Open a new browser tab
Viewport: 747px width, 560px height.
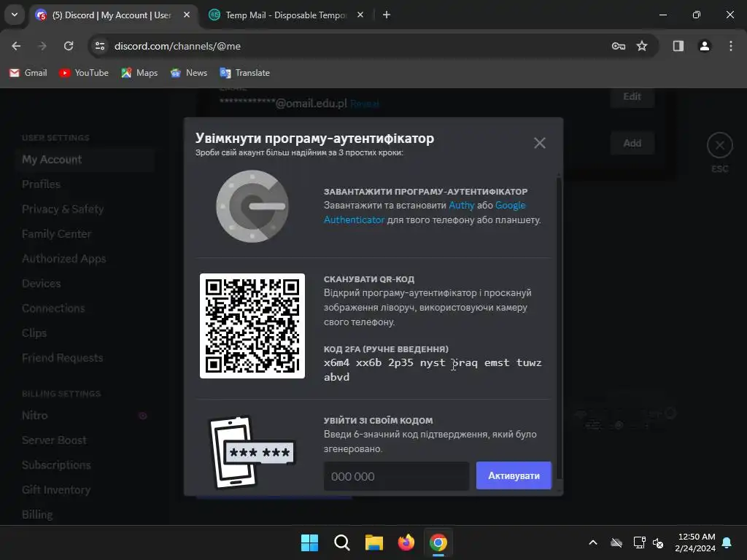387,15
